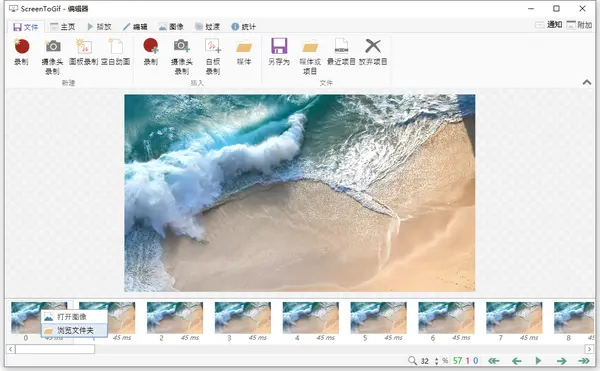
Task: Open Extras (附加) at top right
Action: (x=579, y=25)
